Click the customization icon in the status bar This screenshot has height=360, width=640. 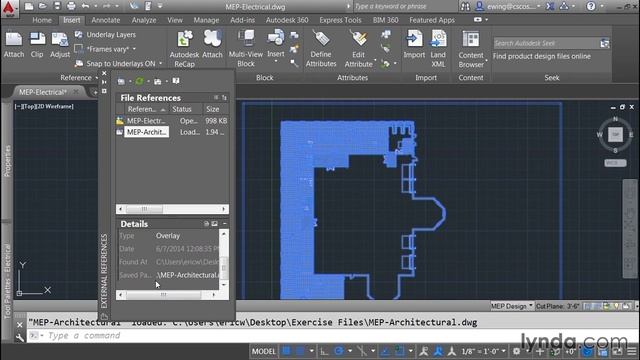point(632,351)
